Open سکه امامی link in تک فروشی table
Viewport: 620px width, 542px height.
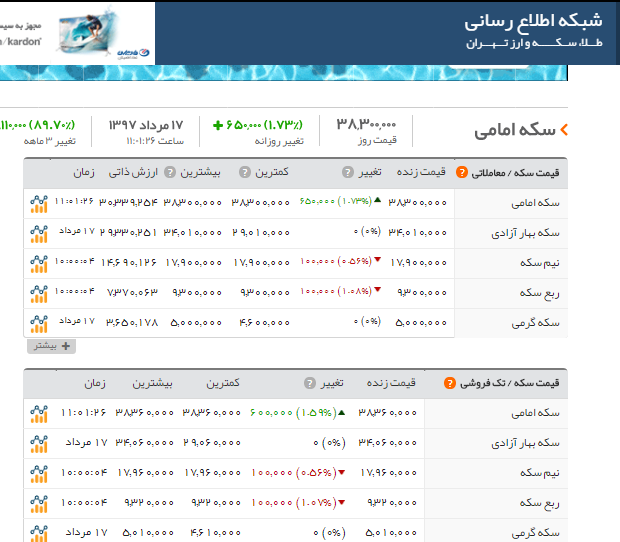click(535, 413)
